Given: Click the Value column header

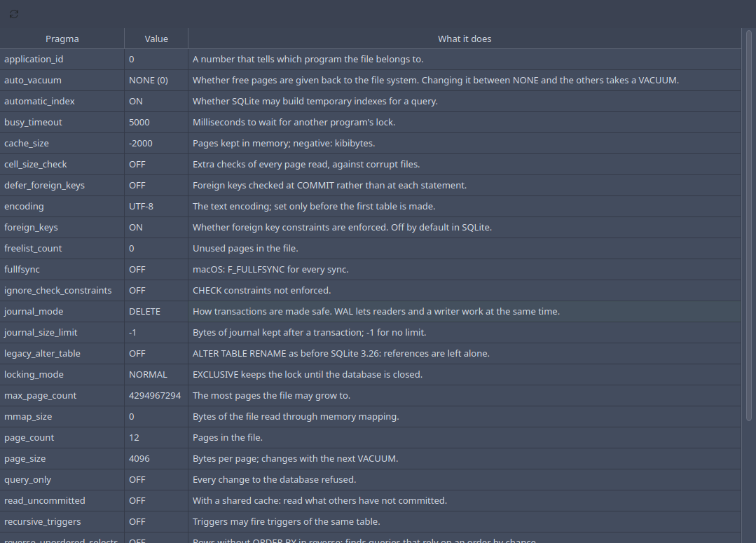Looking at the screenshot, I should pos(156,39).
